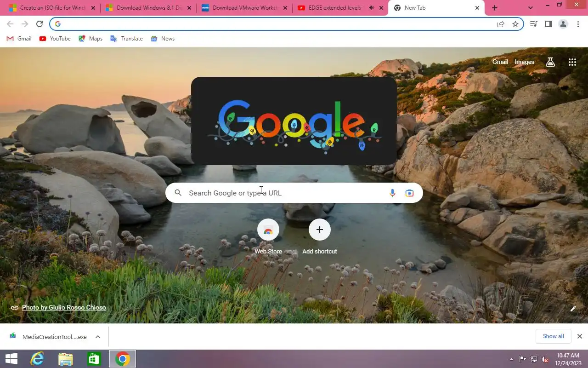Screen dimensions: 588x368
Task: Reload the page with the refresh icon
Action: tap(40, 24)
